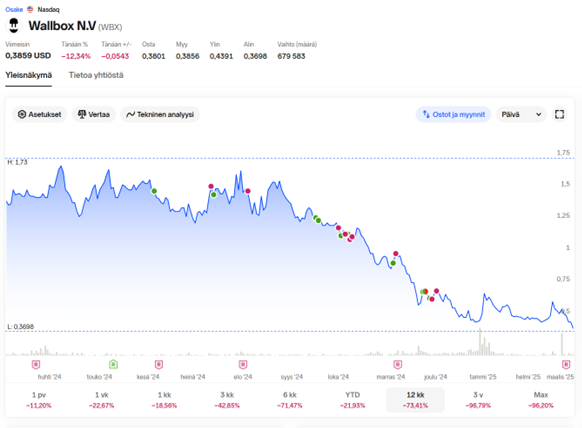Click the fullscreen chart icon
582x428 pixels.
click(559, 114)
